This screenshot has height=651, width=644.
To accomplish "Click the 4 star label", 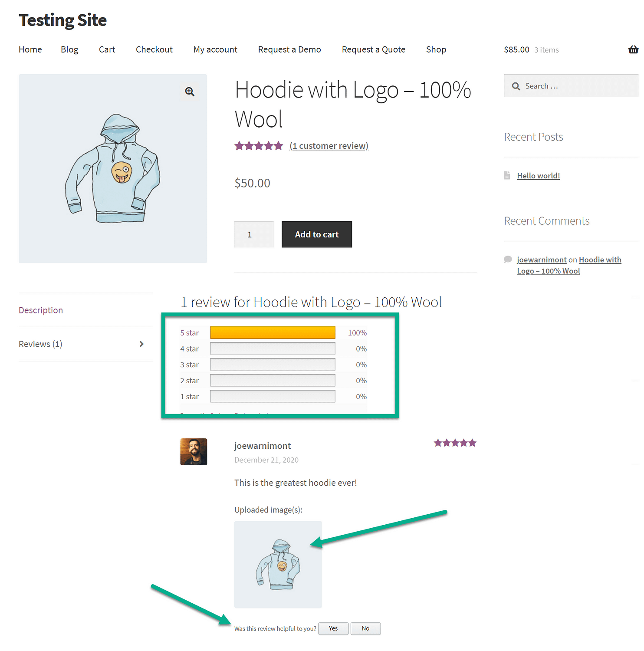I will pyautogui.click(x=190, y=349).
